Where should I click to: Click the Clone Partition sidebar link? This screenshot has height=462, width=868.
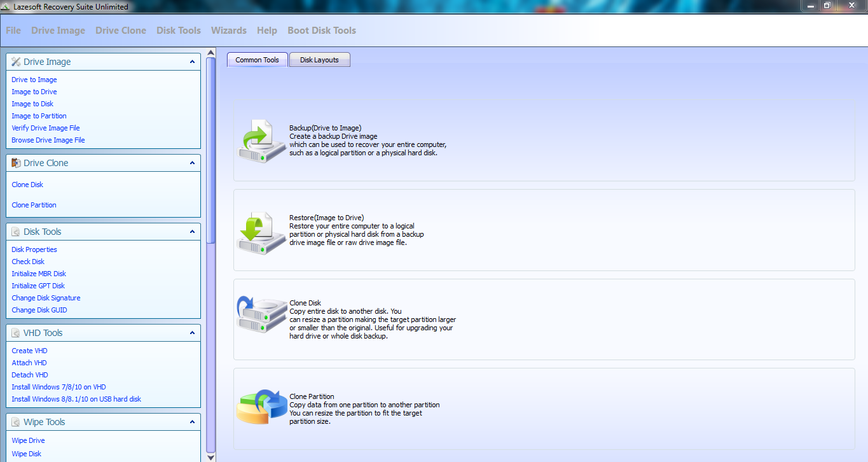coord(34,205)
